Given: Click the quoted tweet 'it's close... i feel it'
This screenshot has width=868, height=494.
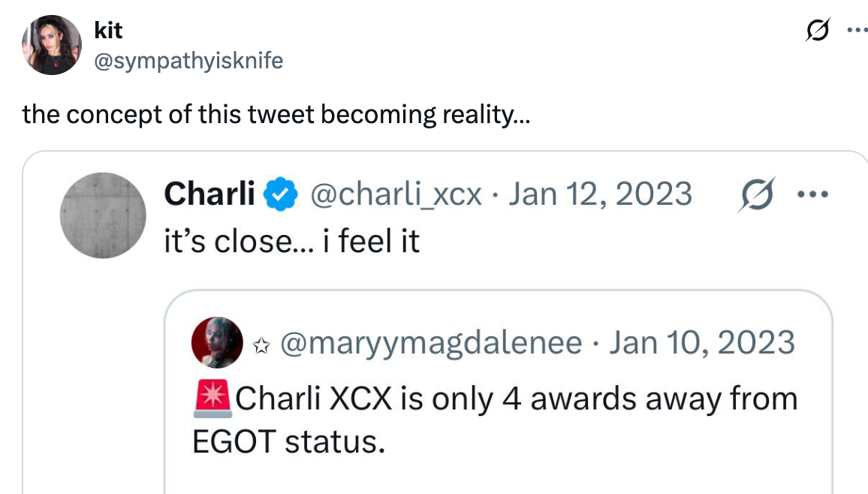Looking at the screenshot, I should coord(293,242).
